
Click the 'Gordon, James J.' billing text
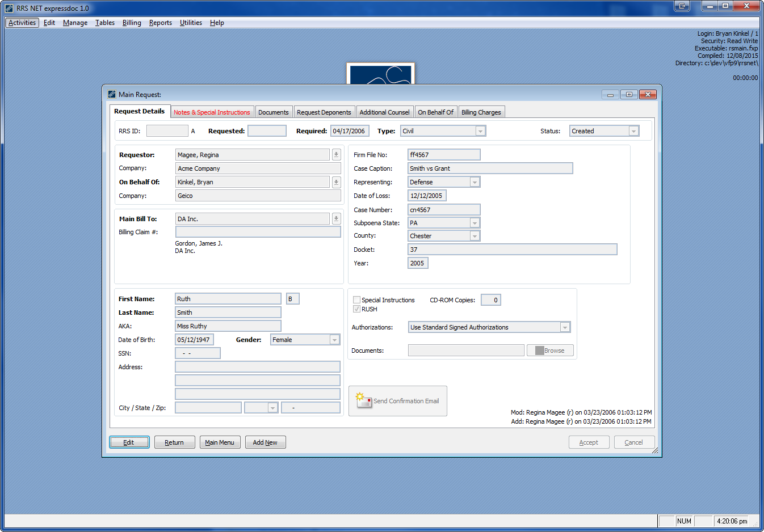199,243
